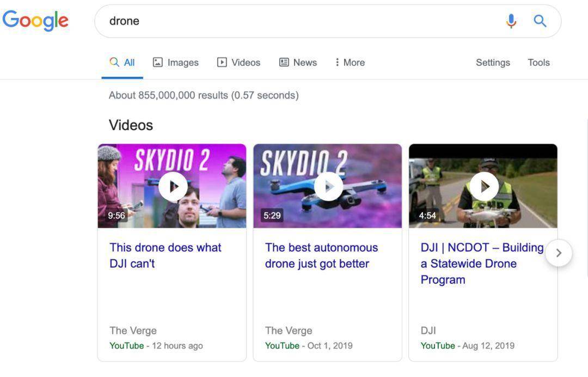Open 'This drone does what DJI can't' link

click(165, 256)
